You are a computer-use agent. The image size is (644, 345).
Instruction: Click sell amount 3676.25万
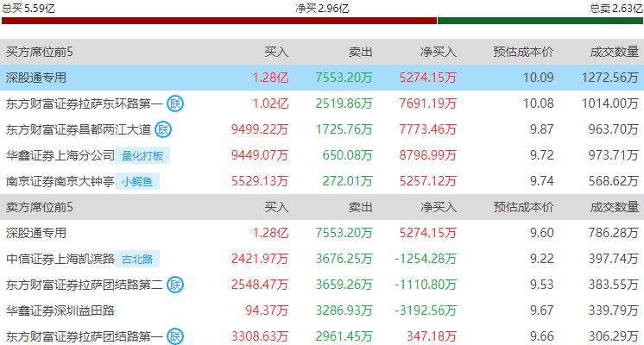344,259
